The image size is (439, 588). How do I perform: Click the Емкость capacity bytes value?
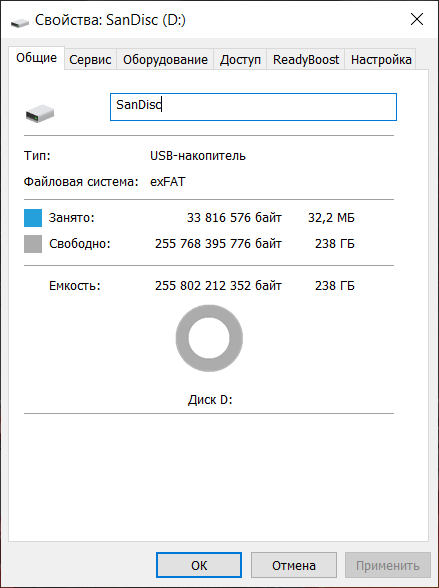click(218, 286)
